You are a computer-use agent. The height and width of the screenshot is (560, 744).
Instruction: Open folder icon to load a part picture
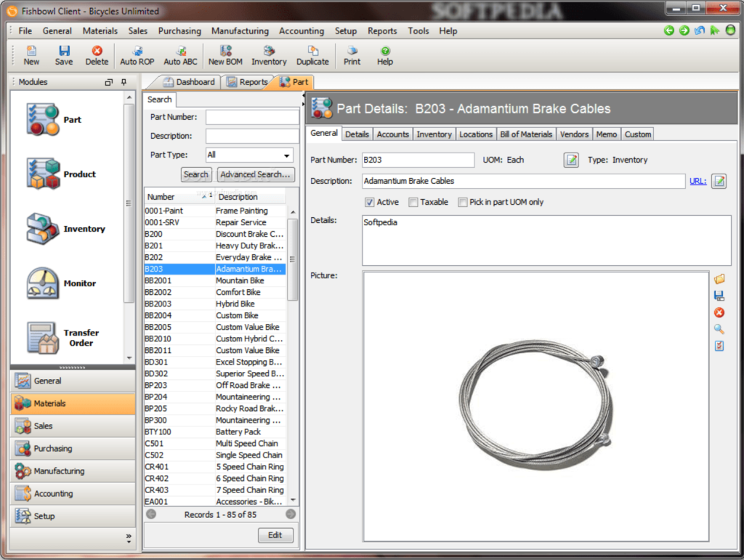coord(719,278)
